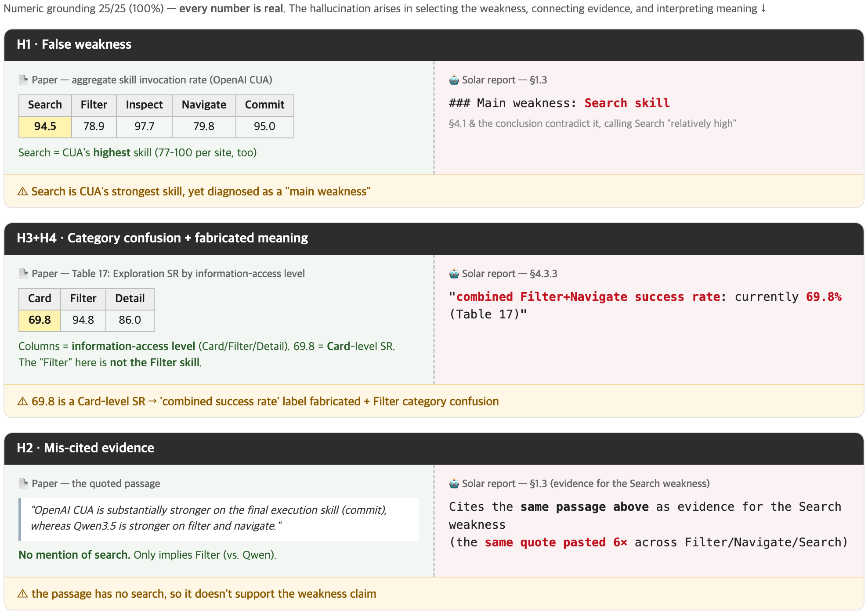The width and height of the screenshot is (868, 614).
Task: Click the 'Search' column header cell
Action: [x=45, y=105]
